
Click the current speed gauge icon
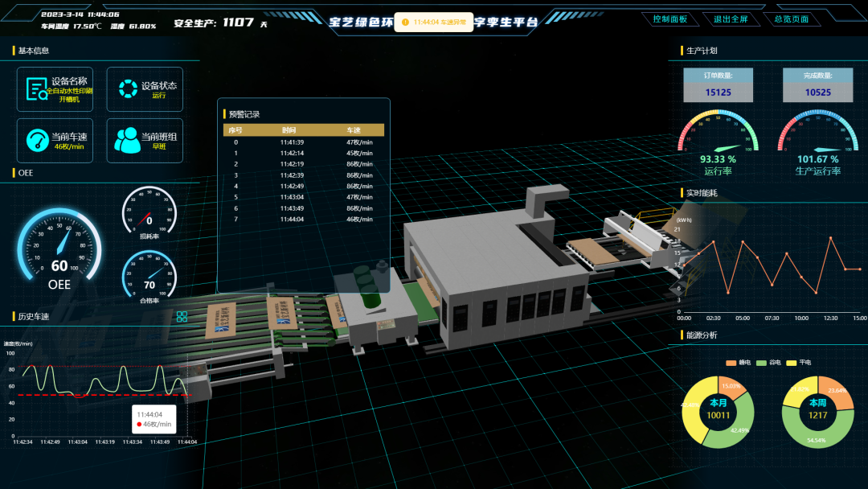click(38, 140)
